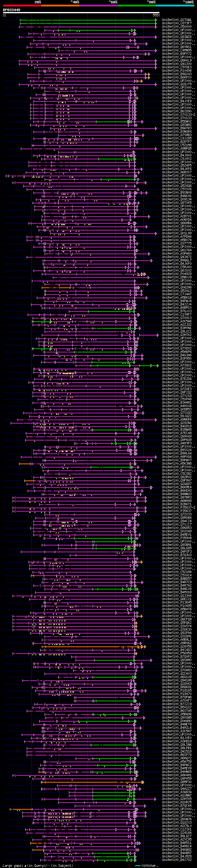The image size is (197, 868).
Task: Open UniRef100_O70133-2 isoform entry
Action: (179, 115)
